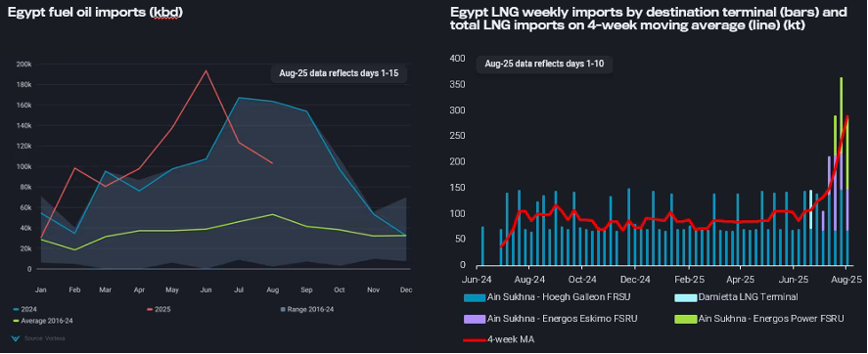This screenshot has width=868, height=354.
Task: Click Ain Sukhna Hoegh Galleon FRSU swatch
Action: click(x=475, y=297)
